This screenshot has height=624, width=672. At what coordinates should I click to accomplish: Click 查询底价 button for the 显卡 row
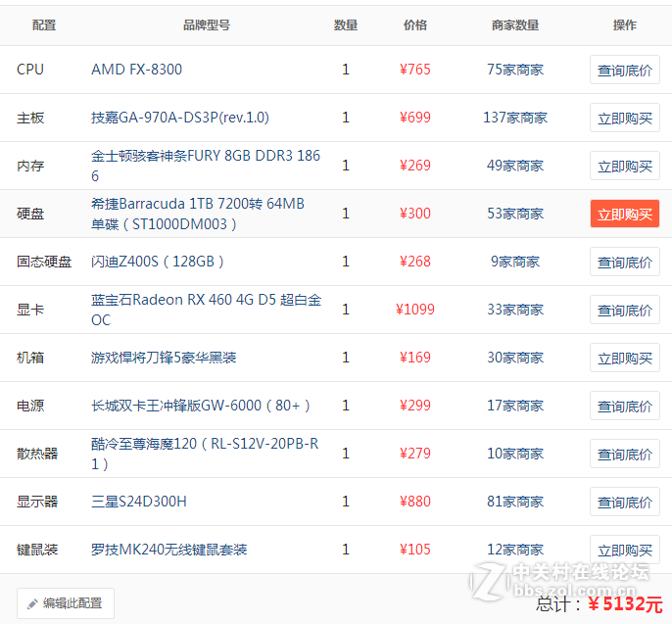624,310
